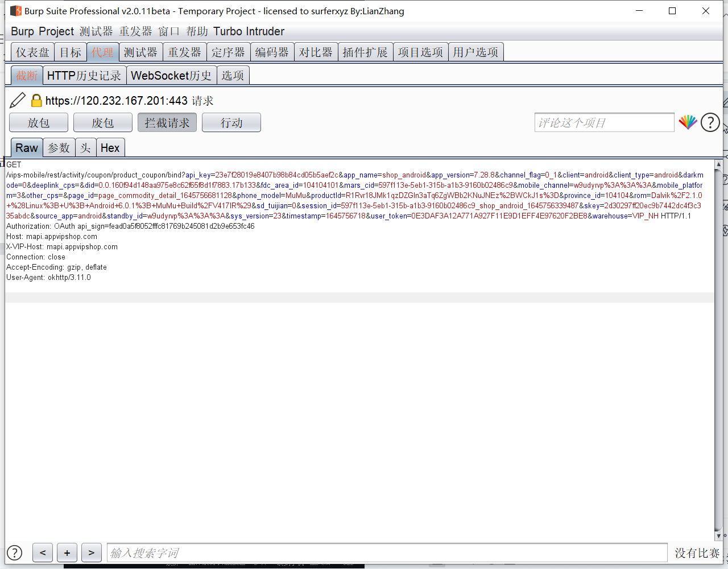Click the 放包 forward button
728x569 pixels.
pyautogui.click(x=39, y=122)
